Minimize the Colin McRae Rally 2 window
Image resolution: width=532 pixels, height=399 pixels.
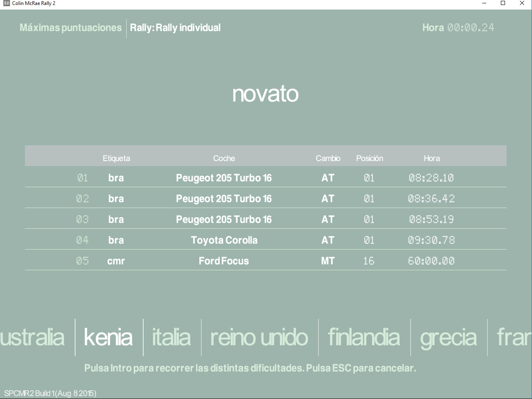click(484, 3)
